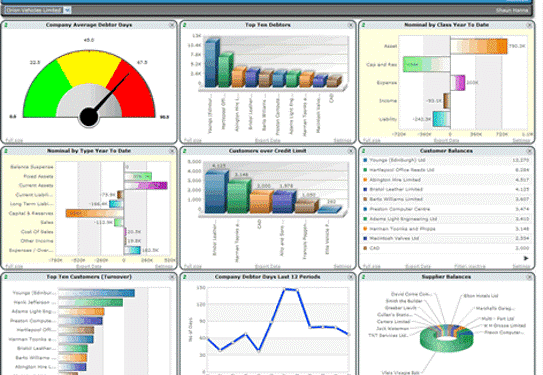Click the Asset bar in Nominal by Class chart
Screen dimensions: 543x375
pyautogui.click(x=479, y=46)
